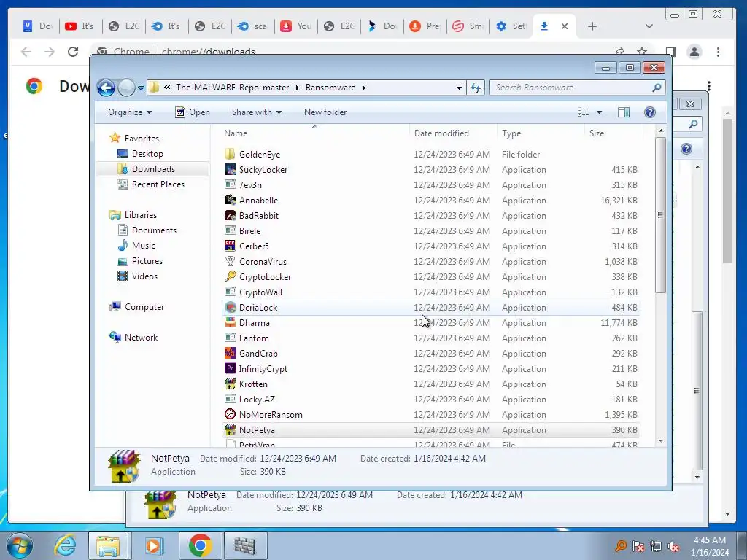Open the Documents library
This screenshot has width=747, height=560.
click(154, 230)
